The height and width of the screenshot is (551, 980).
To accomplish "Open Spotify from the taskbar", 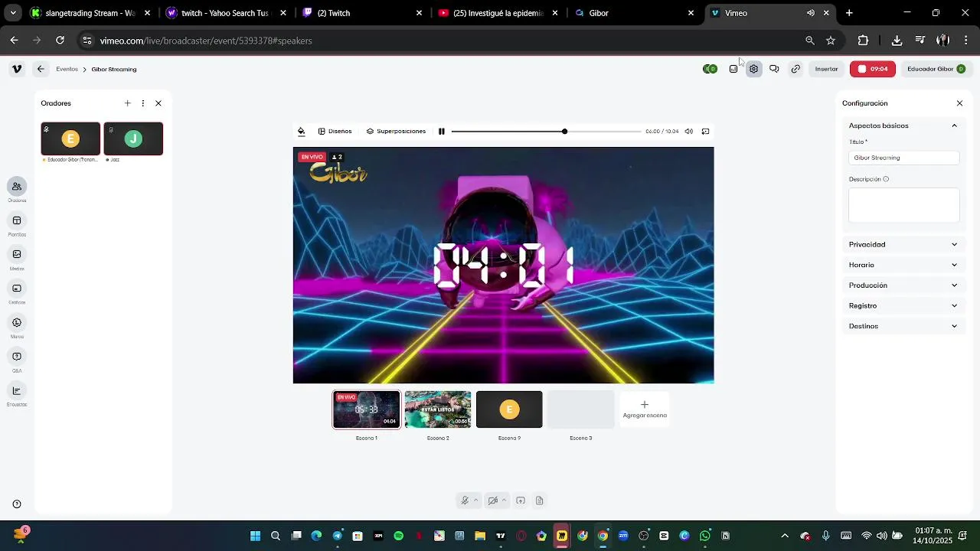I will [x=398, y=536].
